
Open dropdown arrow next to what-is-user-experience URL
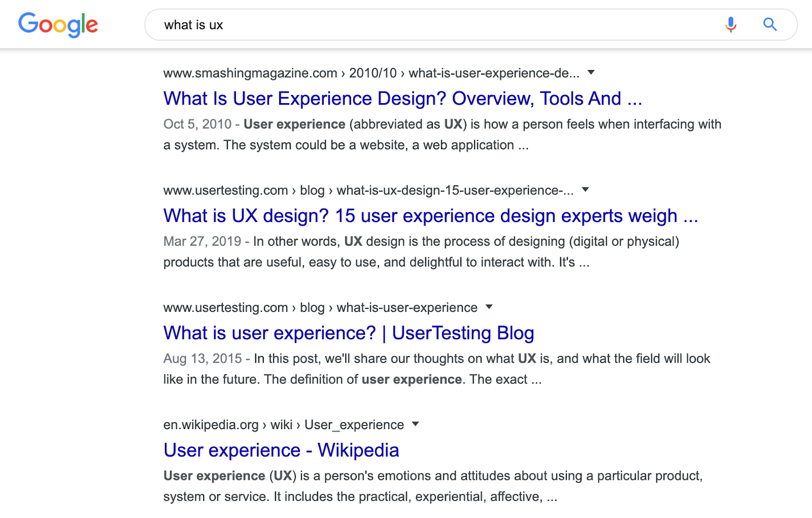tap(489, 307)
